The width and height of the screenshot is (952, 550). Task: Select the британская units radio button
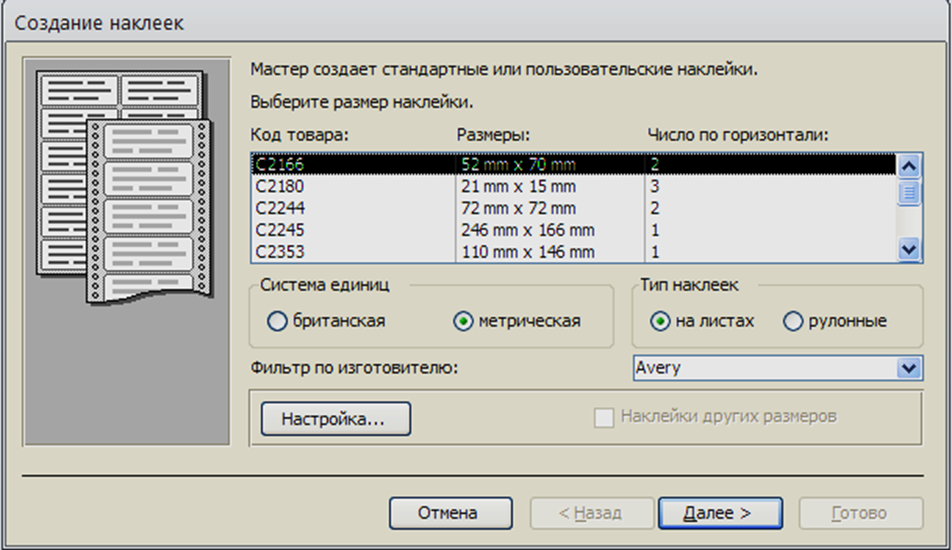[277, 321]
